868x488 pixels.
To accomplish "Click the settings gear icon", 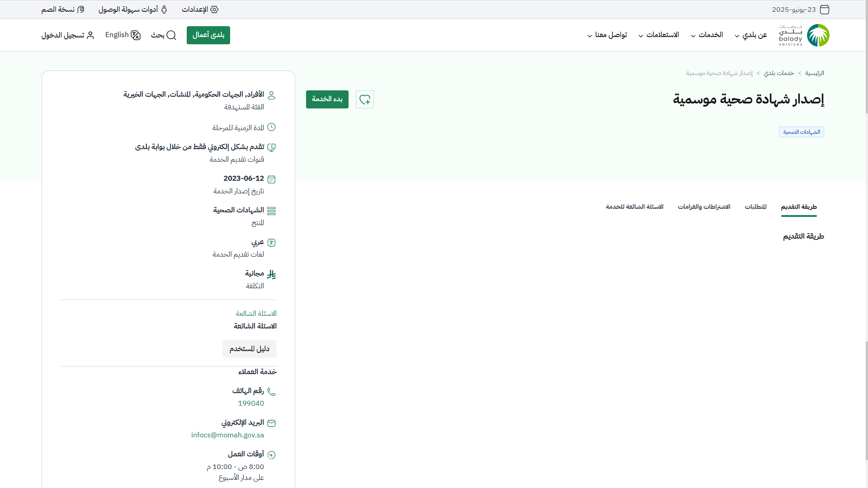I will pyautogui.click(x=214, y=9).
